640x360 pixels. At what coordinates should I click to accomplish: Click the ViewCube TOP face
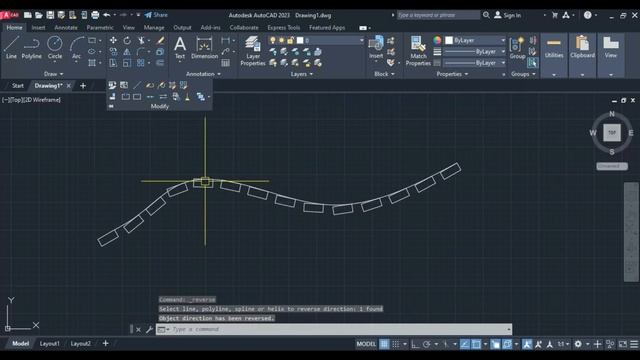(x=611, y=133)
